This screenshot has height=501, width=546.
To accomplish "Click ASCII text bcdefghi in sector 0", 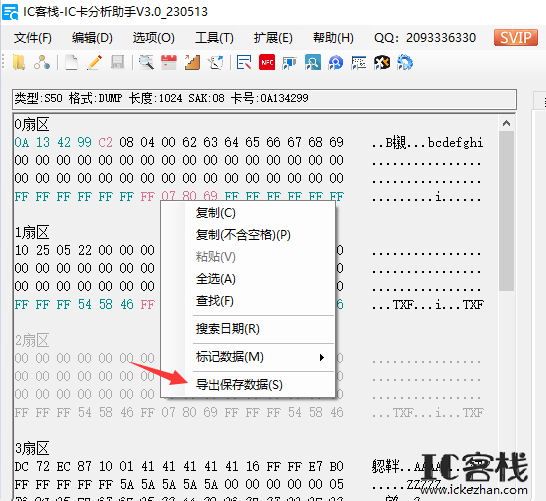I will 455,143.
